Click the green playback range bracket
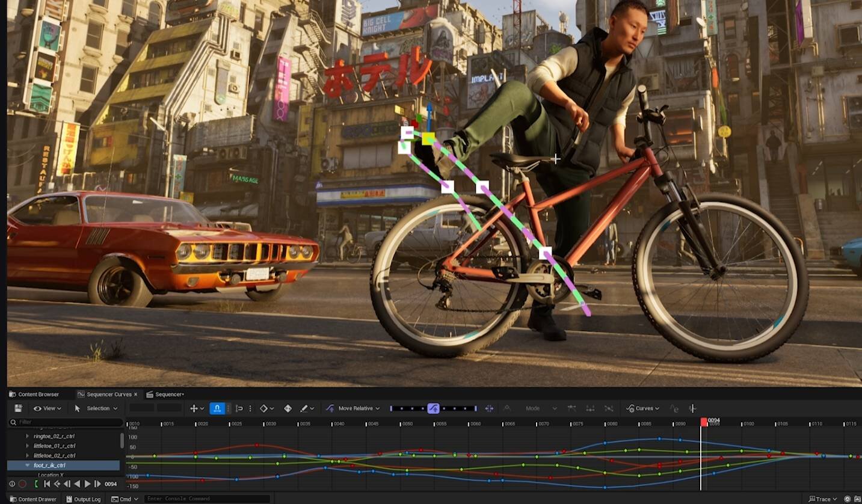 pos(37,484)
